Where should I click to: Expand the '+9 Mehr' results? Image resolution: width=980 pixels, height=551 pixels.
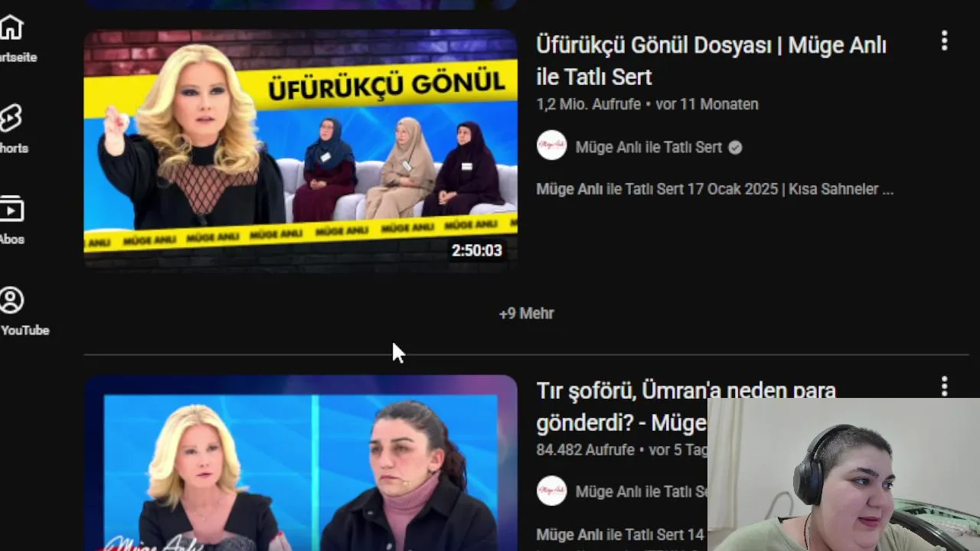(527, 314)
